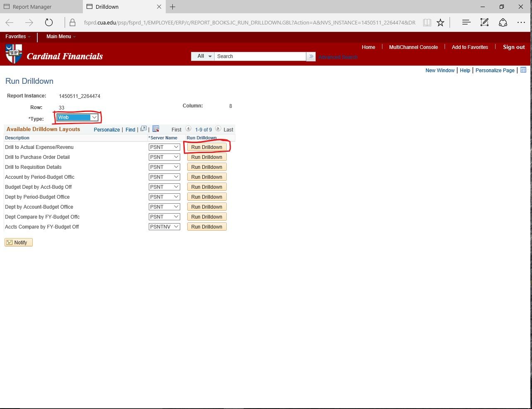Sort by the Description column header
The height and width of the screenshot is (409, 532).
pyautogui.click(x=17, y=138)
